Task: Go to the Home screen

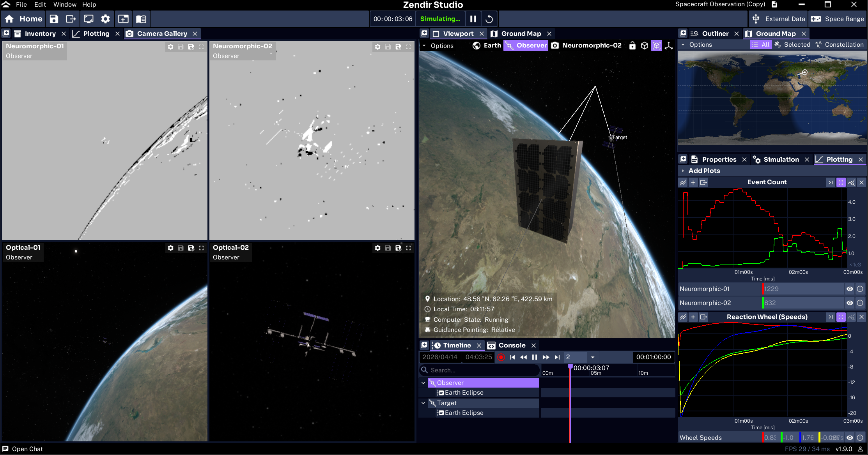Action: pyautogui.click(x=23, y=19)
